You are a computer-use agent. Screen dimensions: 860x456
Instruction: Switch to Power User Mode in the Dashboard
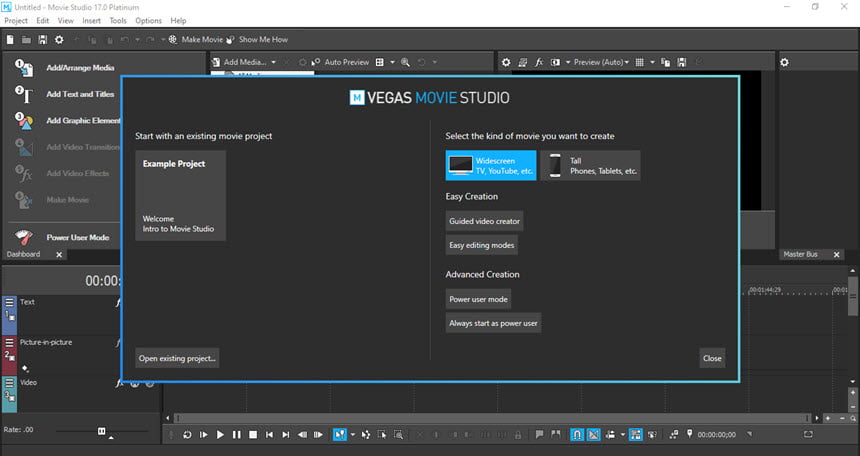coord(63,237)
